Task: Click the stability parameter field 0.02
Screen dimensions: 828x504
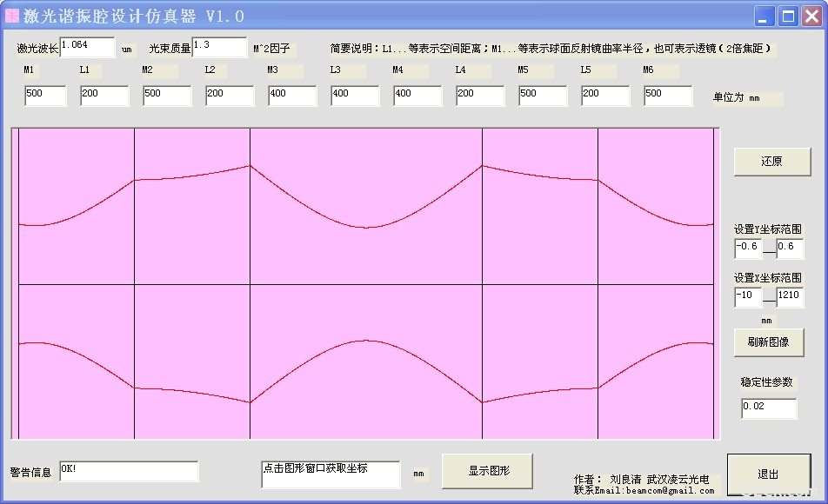Action: (769, 408)
